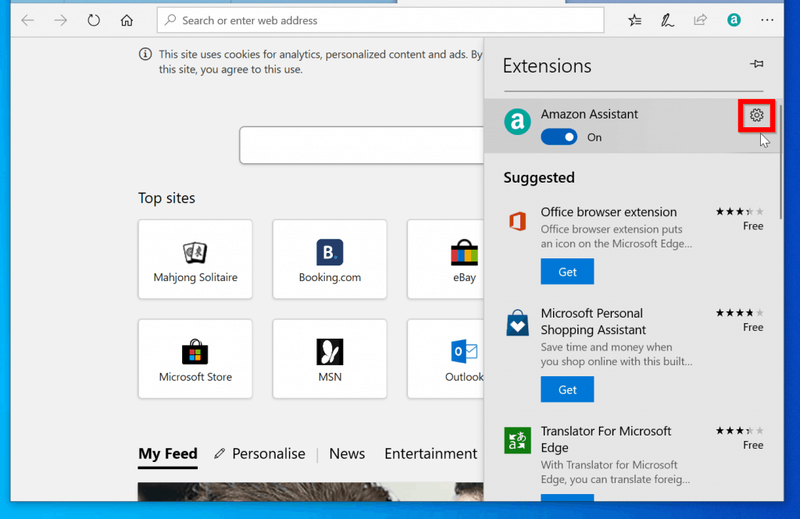Open Personalise feed link
Image resolution: width=800 pixels, height=519 pixels.
pyautogui.click(x=260, y=454)
